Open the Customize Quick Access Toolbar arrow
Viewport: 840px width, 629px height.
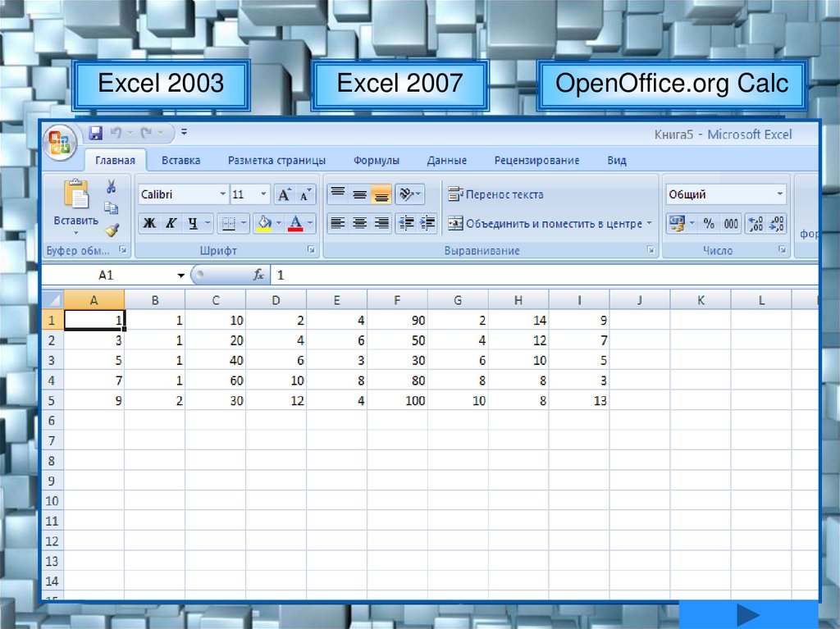click(185, 132)
